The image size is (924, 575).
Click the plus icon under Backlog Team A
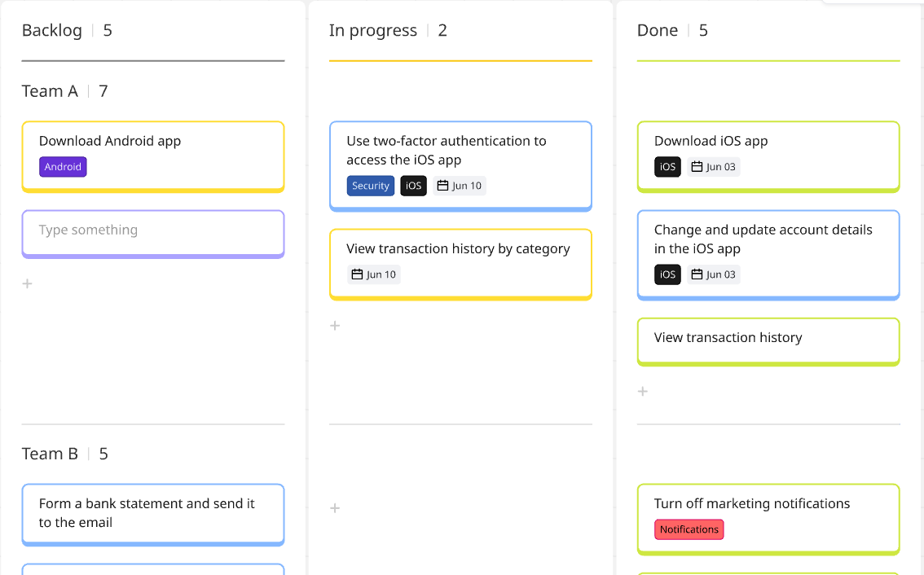(x=27, y=283)
